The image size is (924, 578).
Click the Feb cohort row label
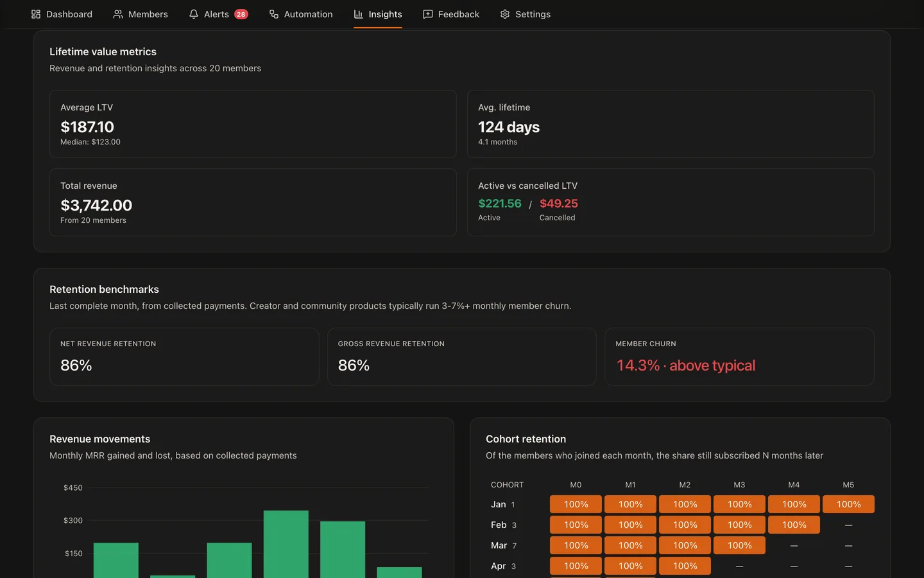[x=499, y=525]
